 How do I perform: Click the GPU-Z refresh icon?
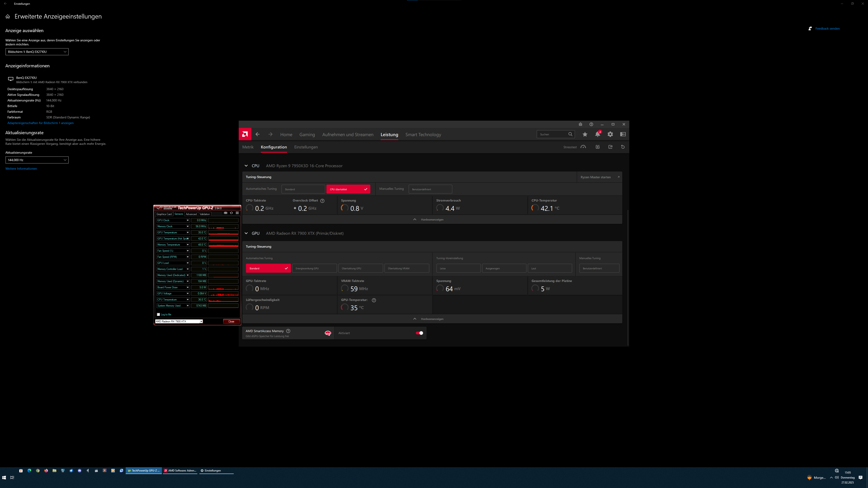(x=231, y=213)
